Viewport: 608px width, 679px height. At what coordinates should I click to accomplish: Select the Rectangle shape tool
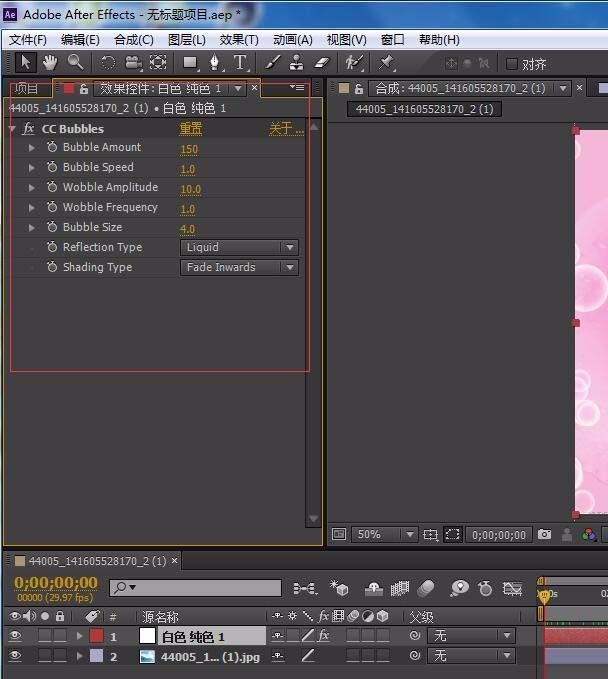coord(189,63)
